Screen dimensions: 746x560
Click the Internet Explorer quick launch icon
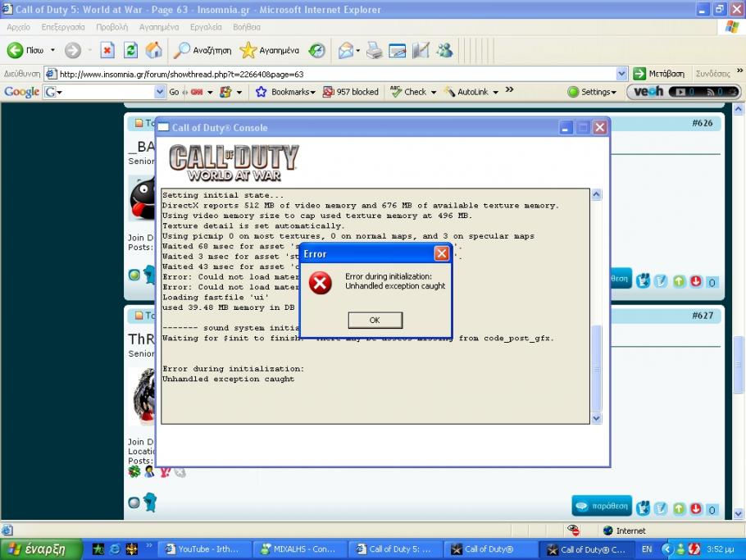115,549
